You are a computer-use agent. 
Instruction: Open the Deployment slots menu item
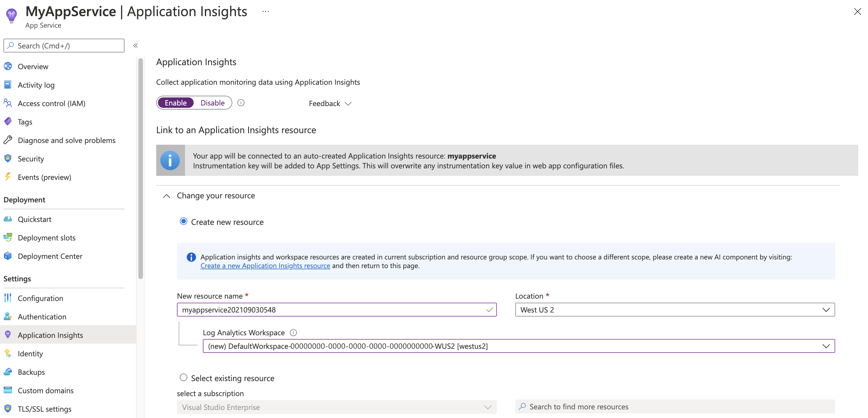pyautogui.click(x=46, y=237)
